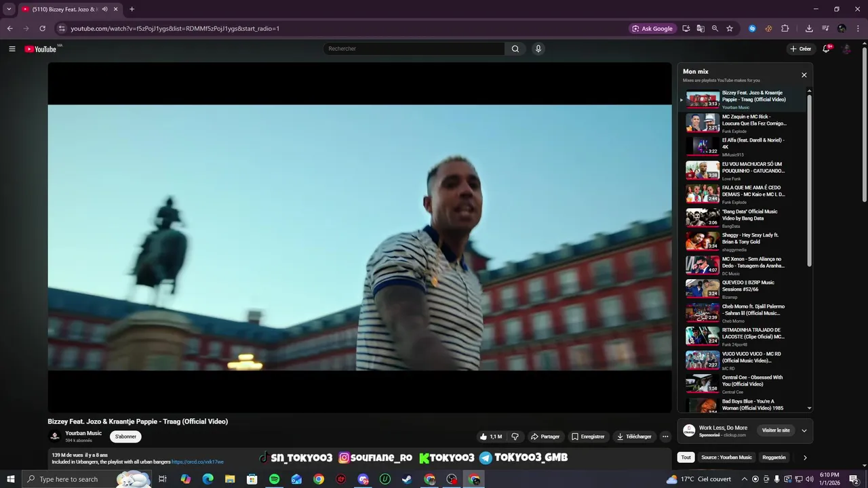The width and height of the screenshot is (868, 488).
Task: Click the Créer button
Action: (x=801, y=49)
